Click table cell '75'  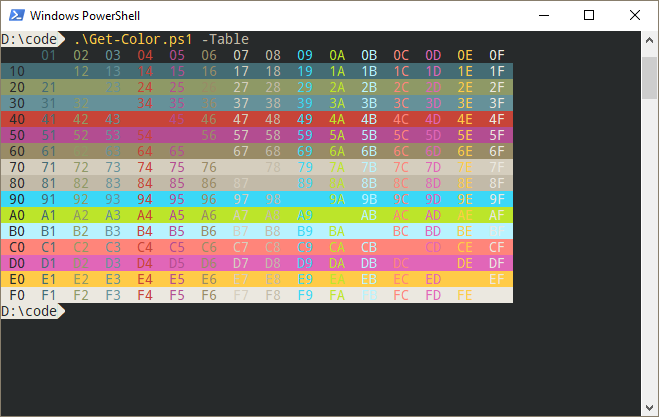coord(177,167)
